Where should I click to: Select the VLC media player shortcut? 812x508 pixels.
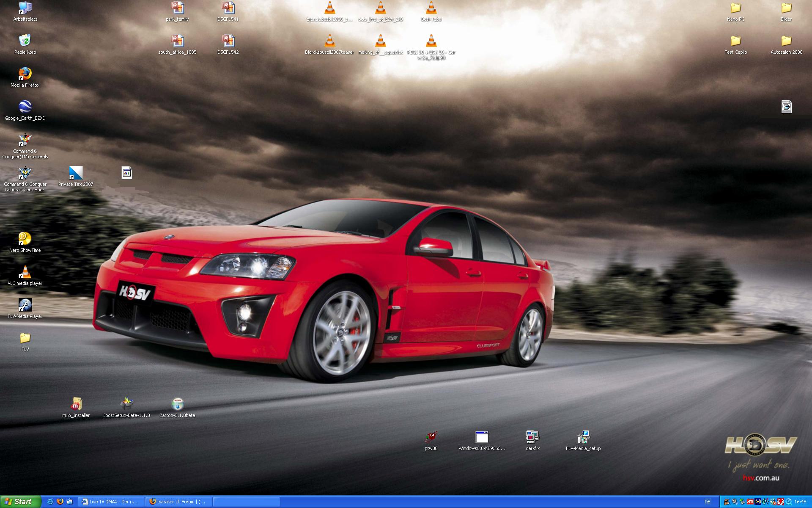click(x=25, y=272)
